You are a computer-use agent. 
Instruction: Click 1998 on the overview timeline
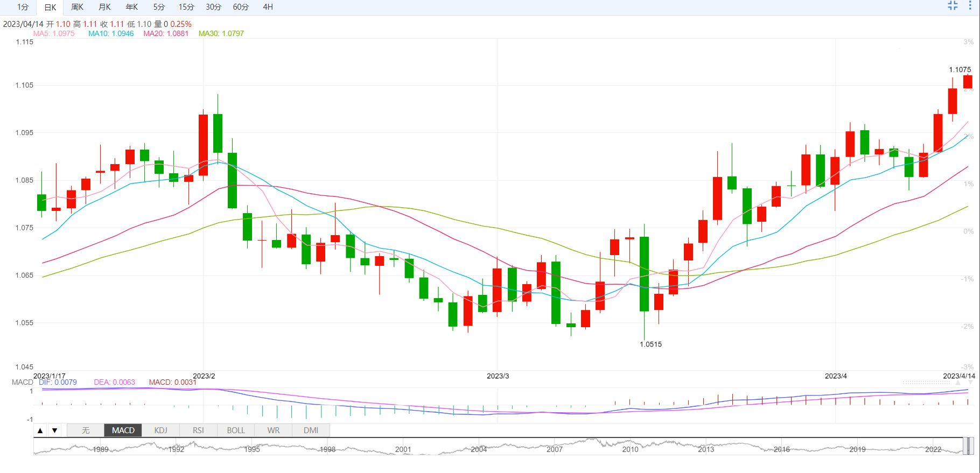(327, 449)
